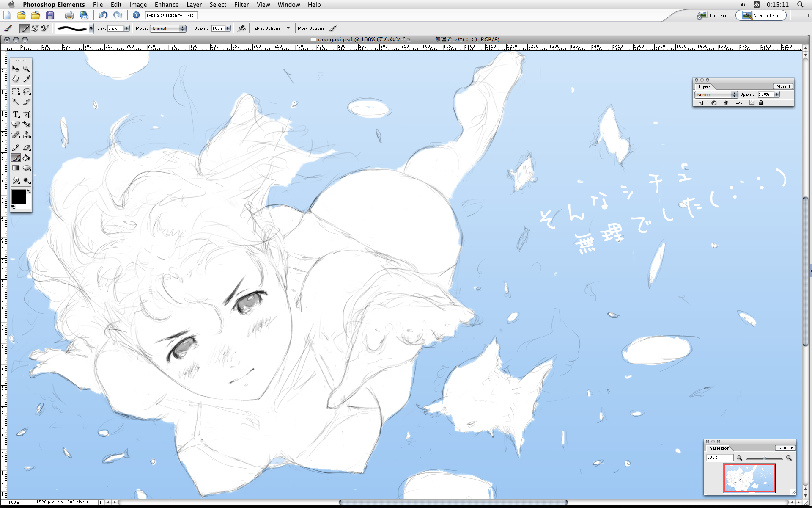Click the trash icon in Layers panel

726,103
